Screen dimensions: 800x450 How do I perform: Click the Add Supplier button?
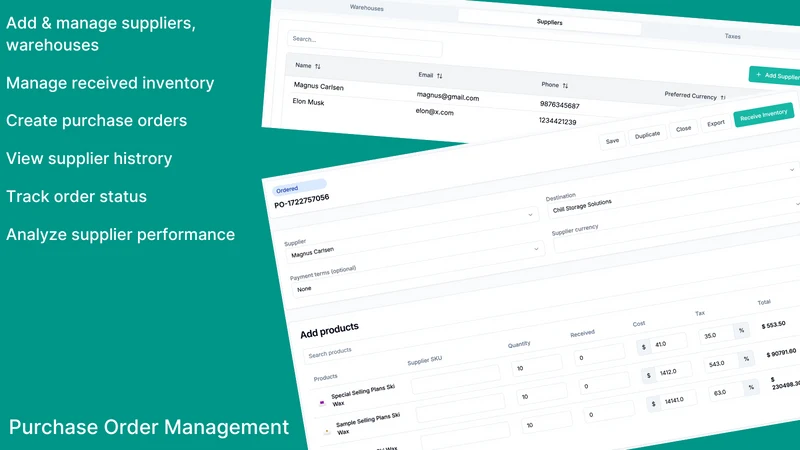[x=774, y=76]
